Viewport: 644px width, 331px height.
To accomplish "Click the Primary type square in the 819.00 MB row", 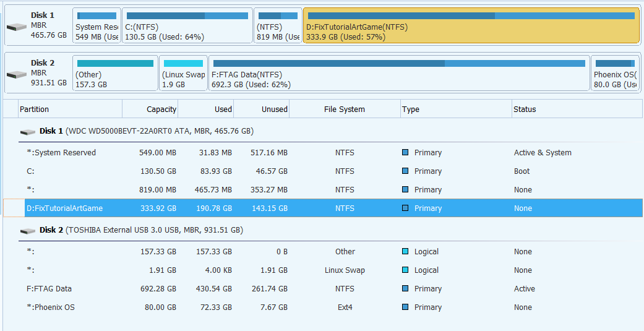I will point(405,189).
